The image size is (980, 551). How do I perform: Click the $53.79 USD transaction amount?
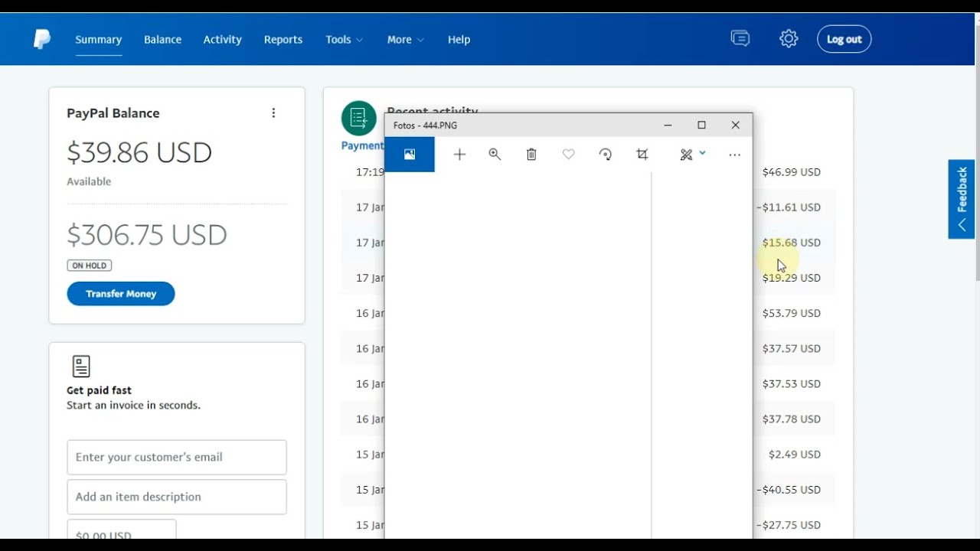(x=791, y=313)
